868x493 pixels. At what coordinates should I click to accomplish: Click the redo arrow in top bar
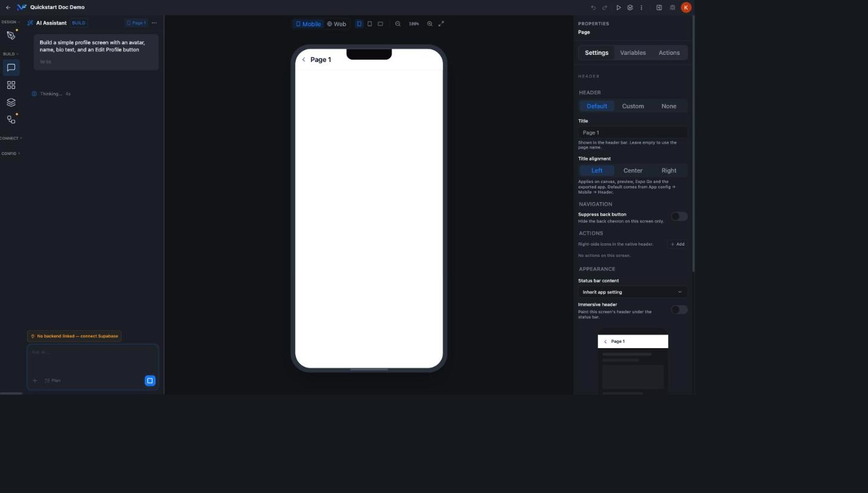tap(604, 8)
